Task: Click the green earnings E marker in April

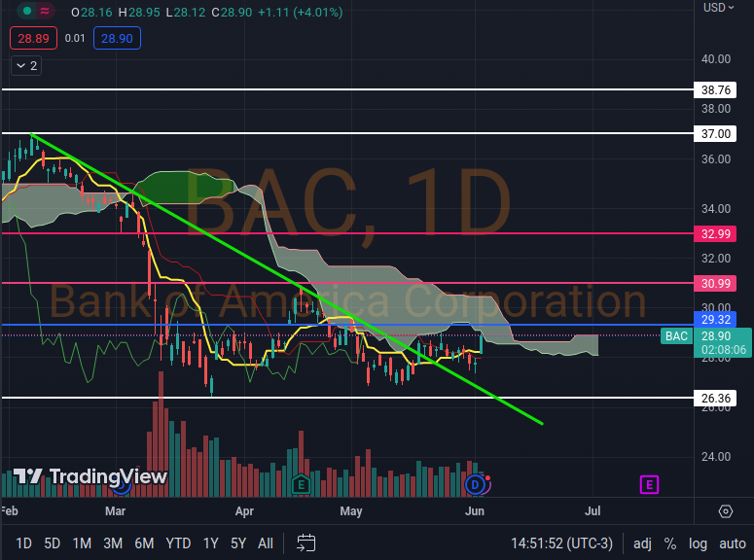Action: 301,484
